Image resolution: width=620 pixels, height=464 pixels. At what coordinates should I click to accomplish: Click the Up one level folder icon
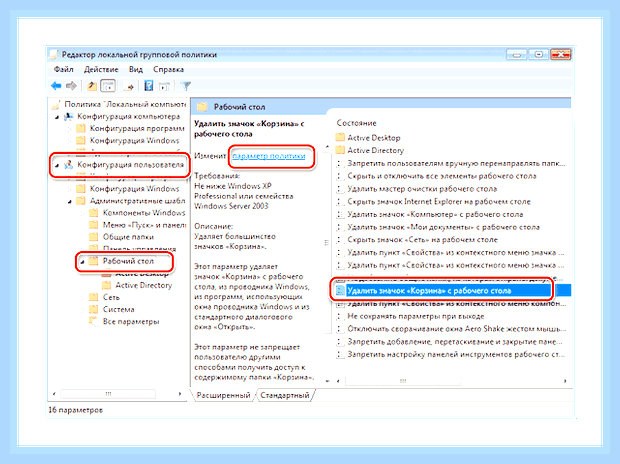tap(92, 85)
